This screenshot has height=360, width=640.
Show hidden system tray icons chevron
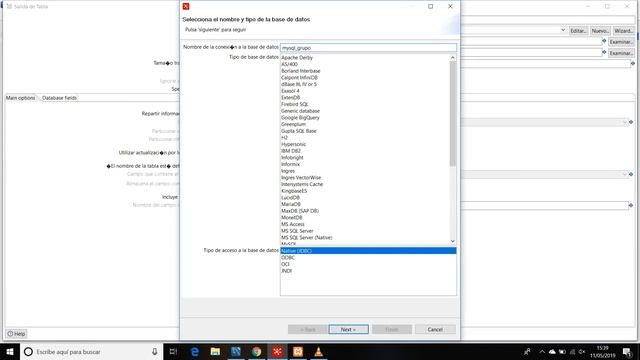(542, 351)
